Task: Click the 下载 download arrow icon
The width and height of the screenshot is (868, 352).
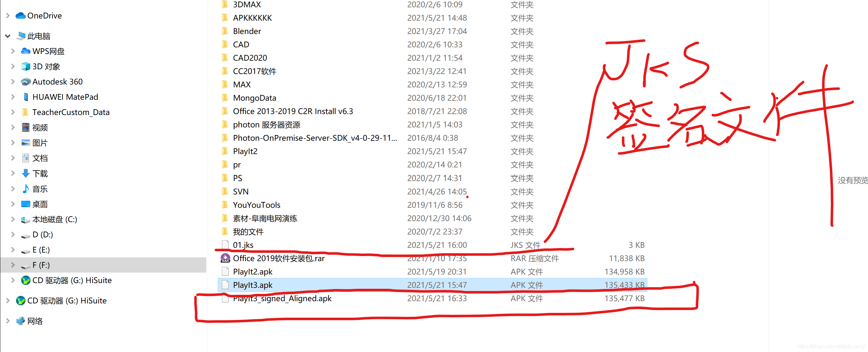Action: tap(26, 173)
